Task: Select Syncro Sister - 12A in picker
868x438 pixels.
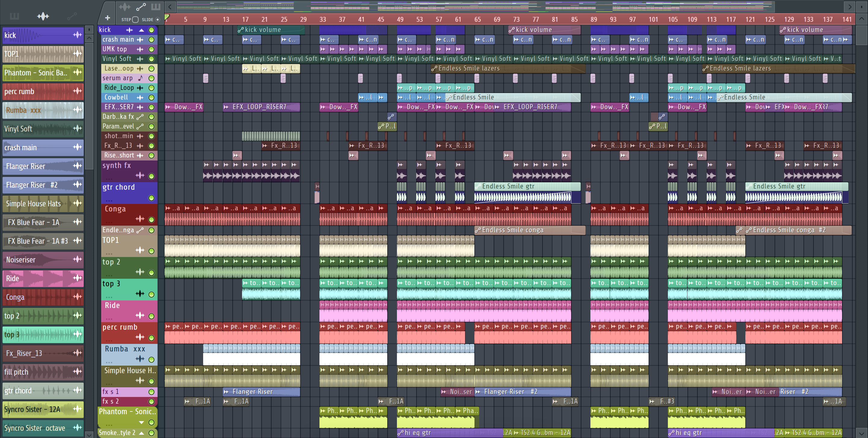Action: click(43, 410)
